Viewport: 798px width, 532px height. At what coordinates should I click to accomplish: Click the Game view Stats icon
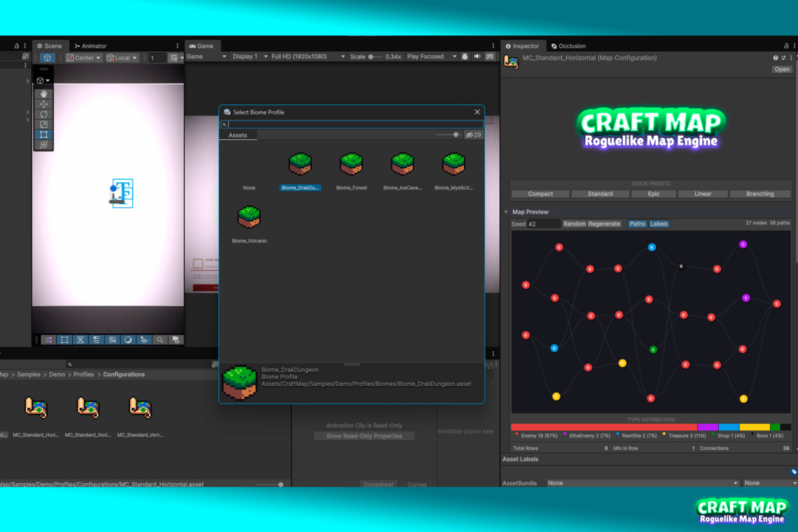point(490,57)
